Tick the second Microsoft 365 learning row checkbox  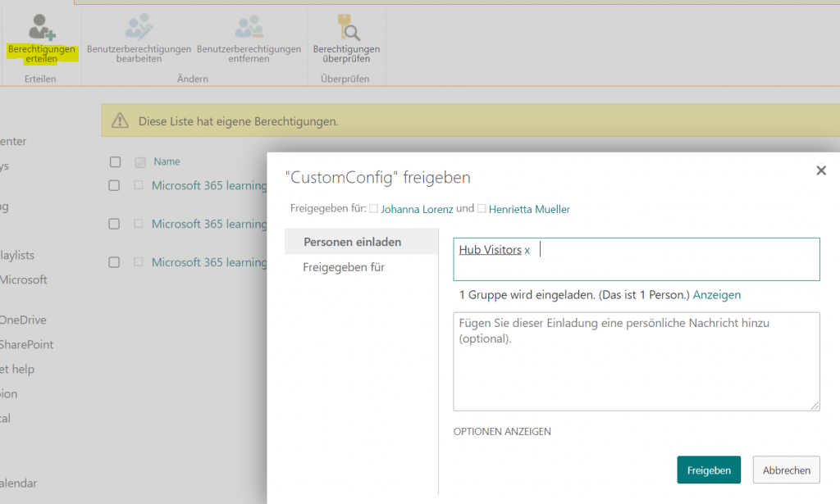[x=114, y=224]
